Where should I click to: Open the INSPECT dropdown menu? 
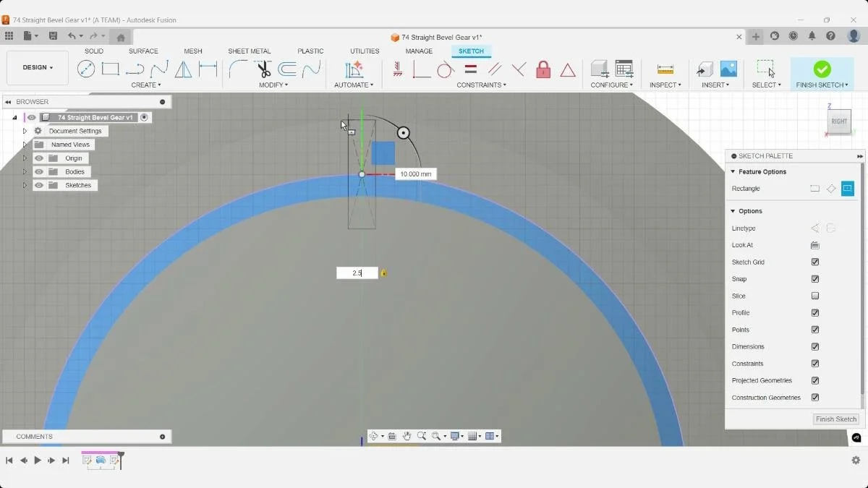tap(665, 85)
